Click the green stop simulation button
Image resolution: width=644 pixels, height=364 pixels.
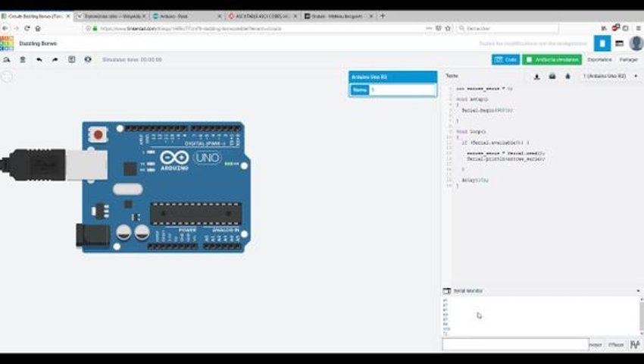(x=552, y=60)
